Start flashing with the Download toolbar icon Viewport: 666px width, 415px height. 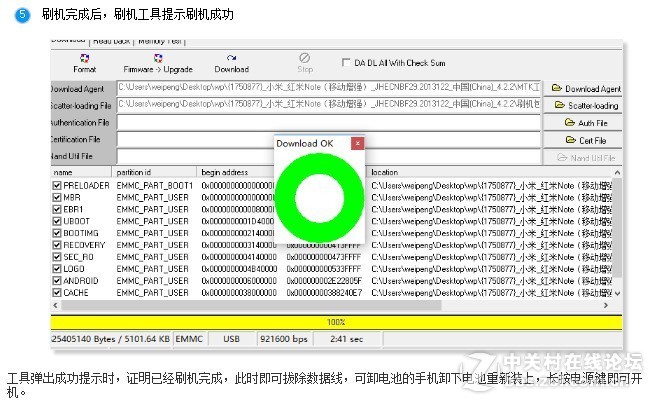[231, 63]
